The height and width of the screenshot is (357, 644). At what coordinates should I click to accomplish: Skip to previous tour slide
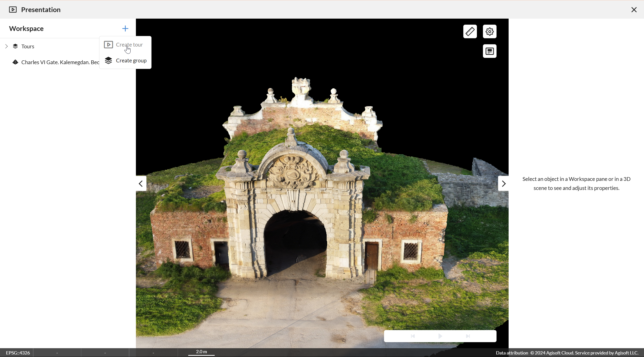click(413, 336)
